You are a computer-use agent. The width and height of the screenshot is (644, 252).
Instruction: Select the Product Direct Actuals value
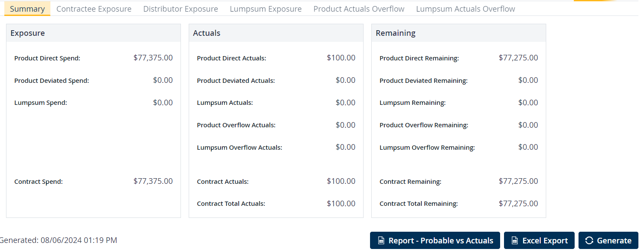(341, 58)
